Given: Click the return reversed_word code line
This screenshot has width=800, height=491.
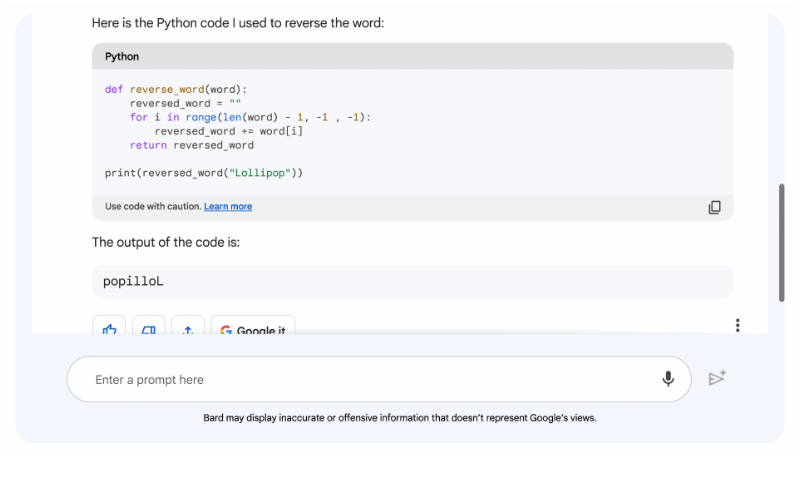Looking at the screenshot, I should pyautogui.click(x=192, y=145).
